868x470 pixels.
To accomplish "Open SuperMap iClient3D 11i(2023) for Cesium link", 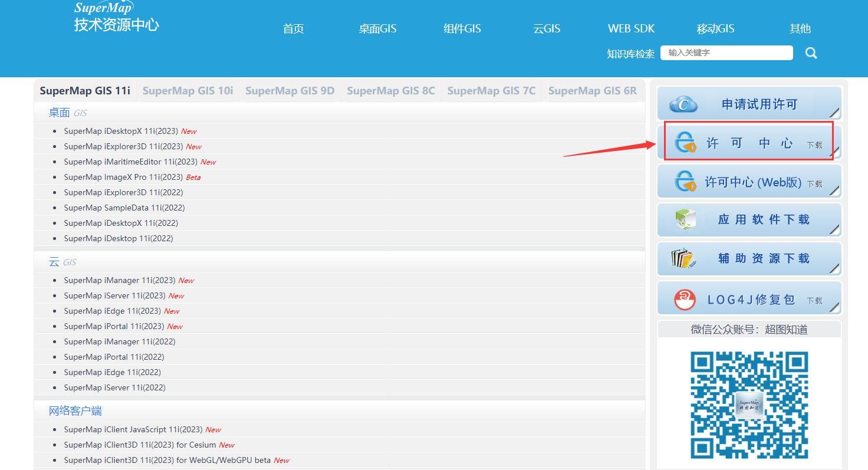I will (140, 445).
